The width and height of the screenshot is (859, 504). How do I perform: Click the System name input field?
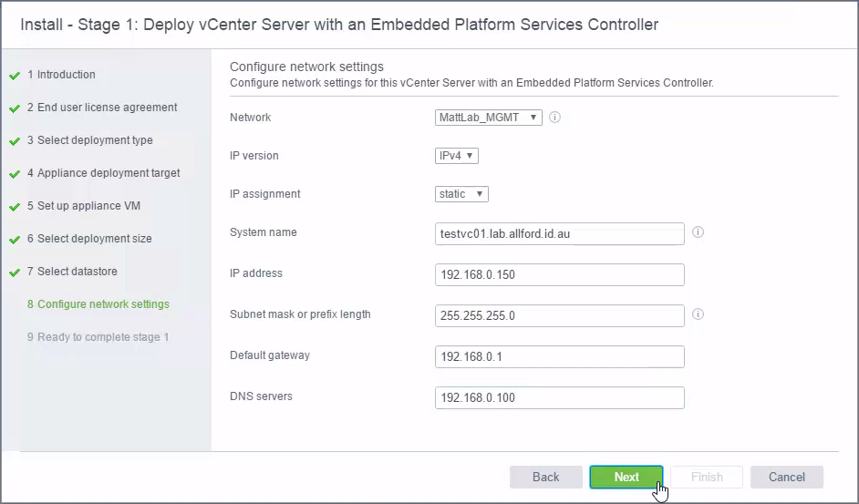[559, 234]
